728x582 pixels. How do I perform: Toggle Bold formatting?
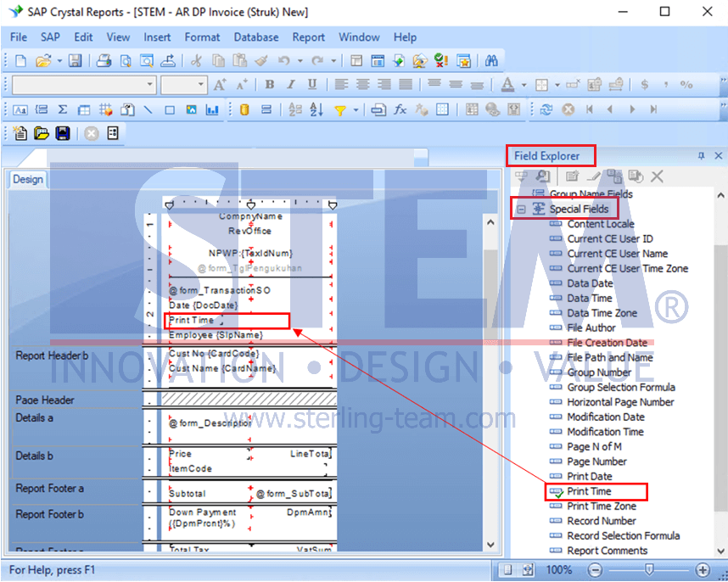pyautogui.click(x=270, y=85)
